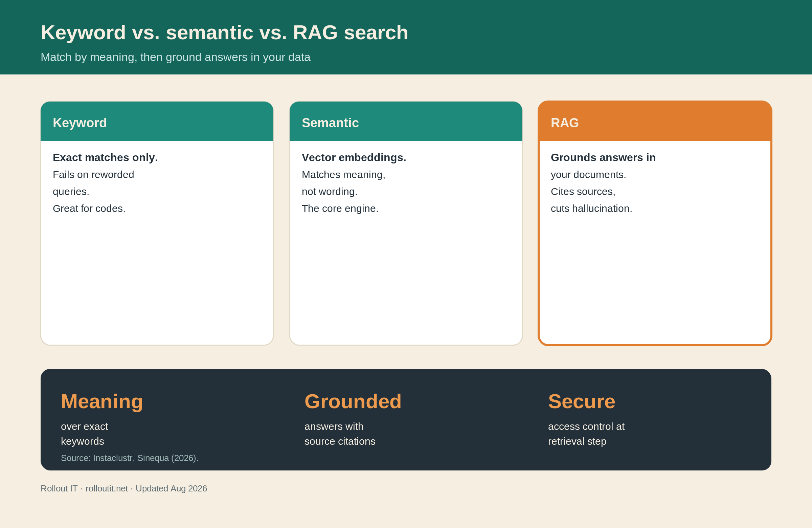Click 'Vector embeddings.' heading
The height and width of the screenshot is (528, 812).
point(354,157)
